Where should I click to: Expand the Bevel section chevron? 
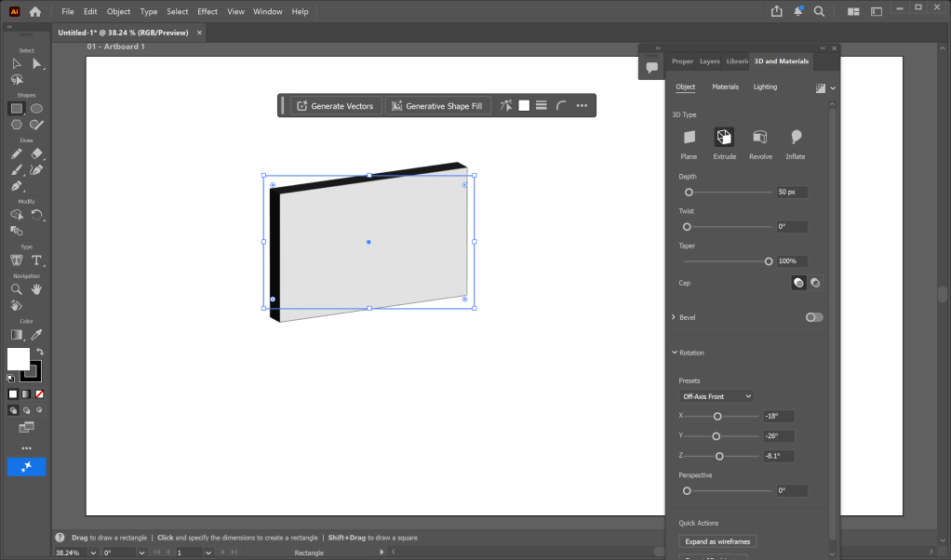(674, 317)
